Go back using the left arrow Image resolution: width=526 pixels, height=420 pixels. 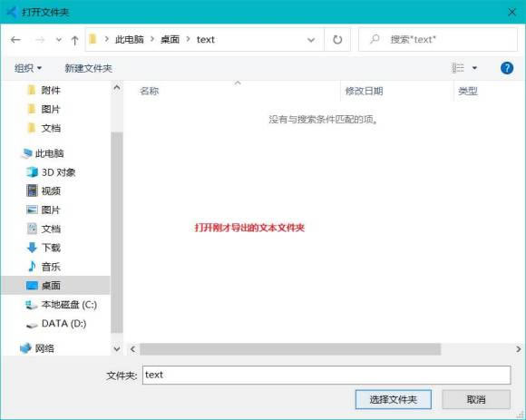tap(15, 40)
